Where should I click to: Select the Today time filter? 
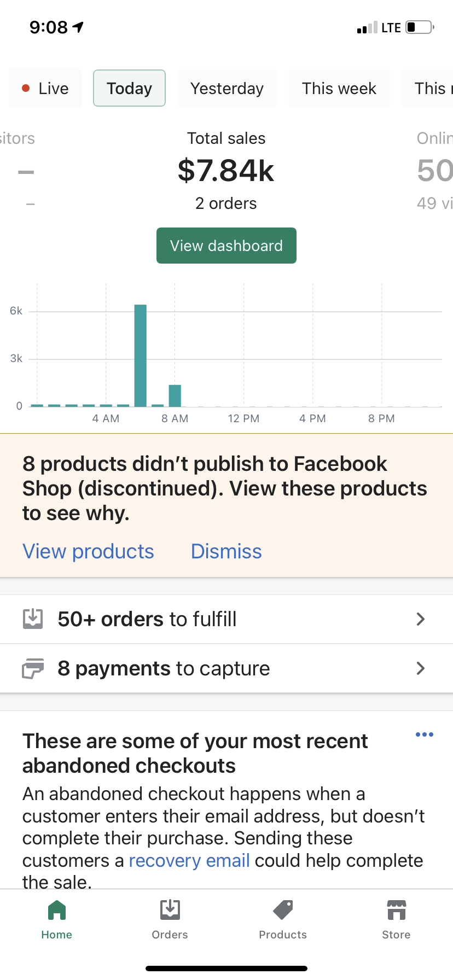tap(129, 88)
